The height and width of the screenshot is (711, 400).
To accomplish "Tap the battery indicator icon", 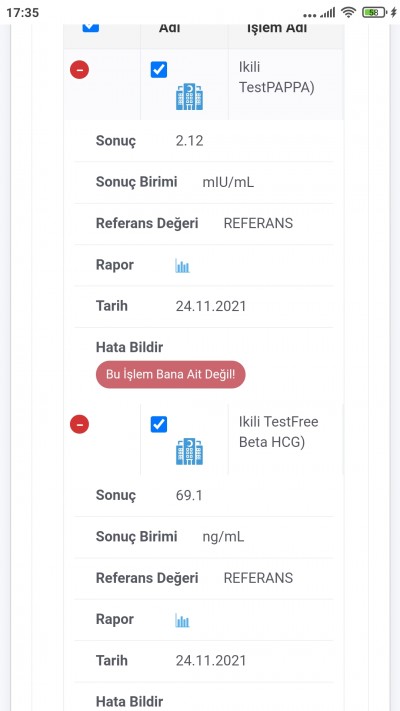I will tap(374, 12).
